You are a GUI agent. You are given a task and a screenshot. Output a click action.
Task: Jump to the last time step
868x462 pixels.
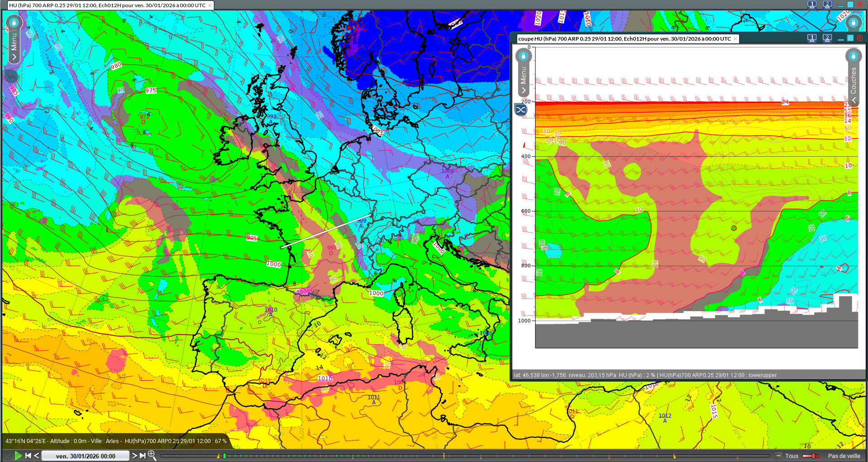143,456
